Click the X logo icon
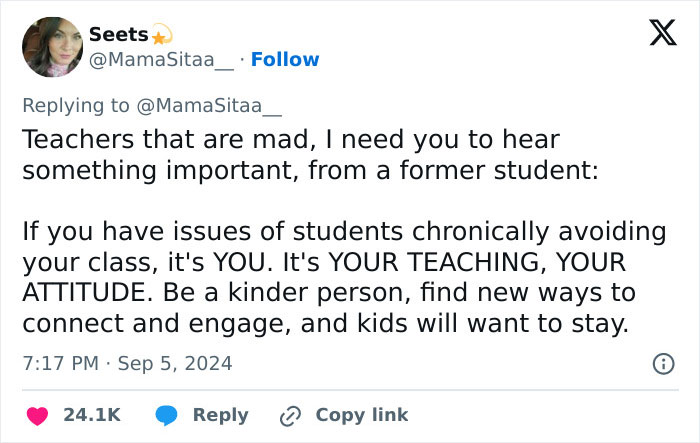 pos(656,35)
